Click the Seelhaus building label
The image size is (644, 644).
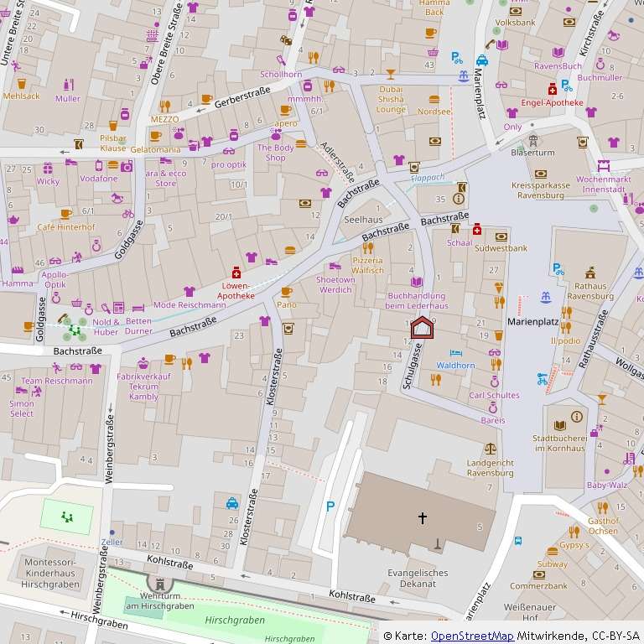[x=363, y=220]
